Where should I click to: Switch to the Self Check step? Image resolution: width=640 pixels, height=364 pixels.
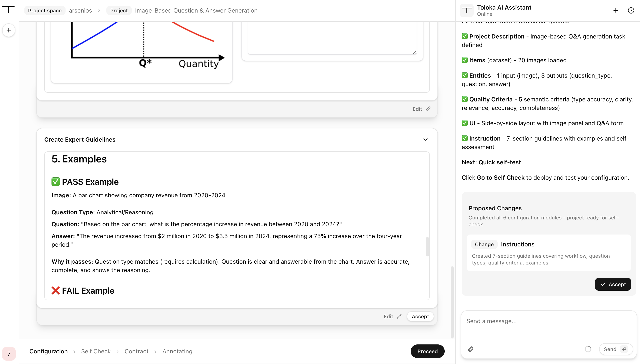[x=96, y=351]
